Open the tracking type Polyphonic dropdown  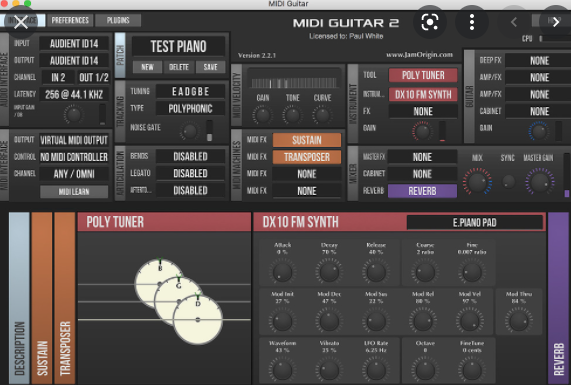tap(190, 109)
